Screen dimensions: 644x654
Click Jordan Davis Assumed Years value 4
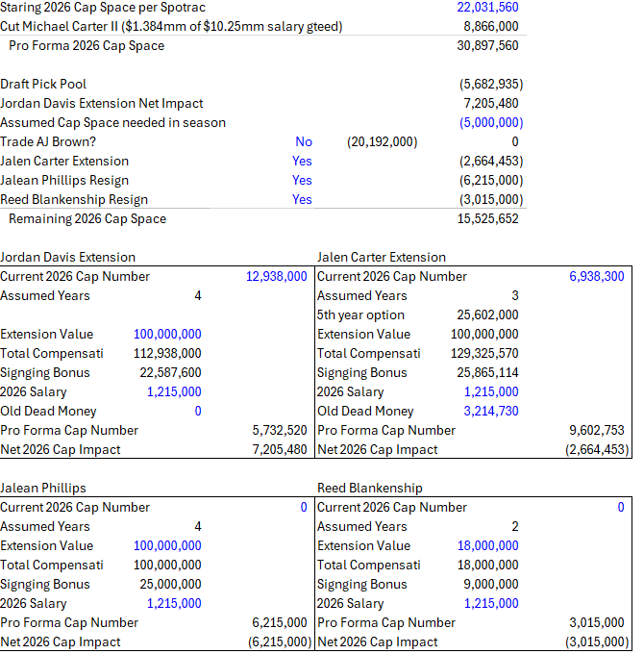(198, 295)
